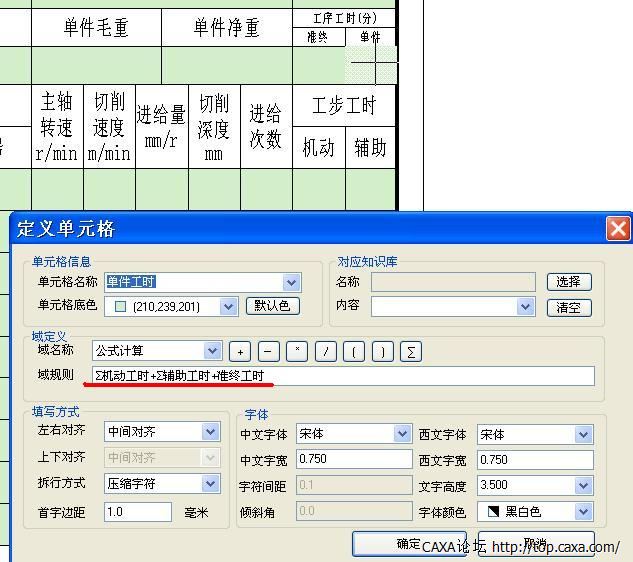Screen dimensions: 633x562
Task: Open the 字体颜色 黑白色 dropdown
Action: point(583,512)
